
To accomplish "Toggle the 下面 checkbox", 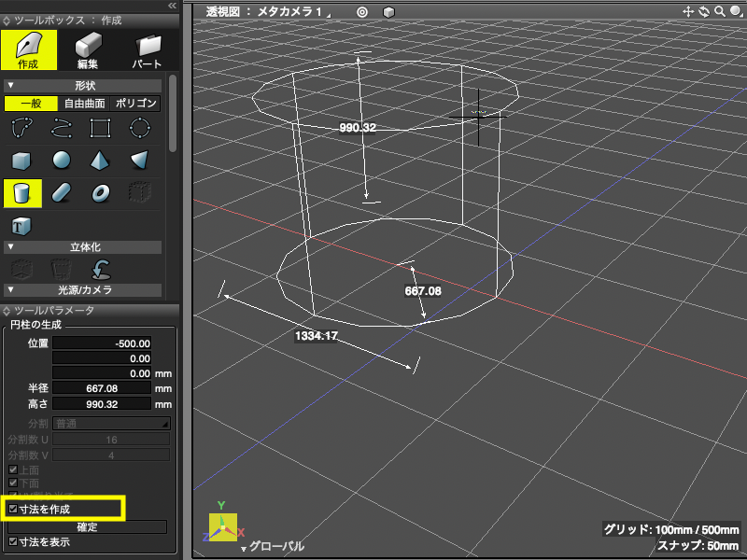I will pyautogui.click(x=13, y=483).
